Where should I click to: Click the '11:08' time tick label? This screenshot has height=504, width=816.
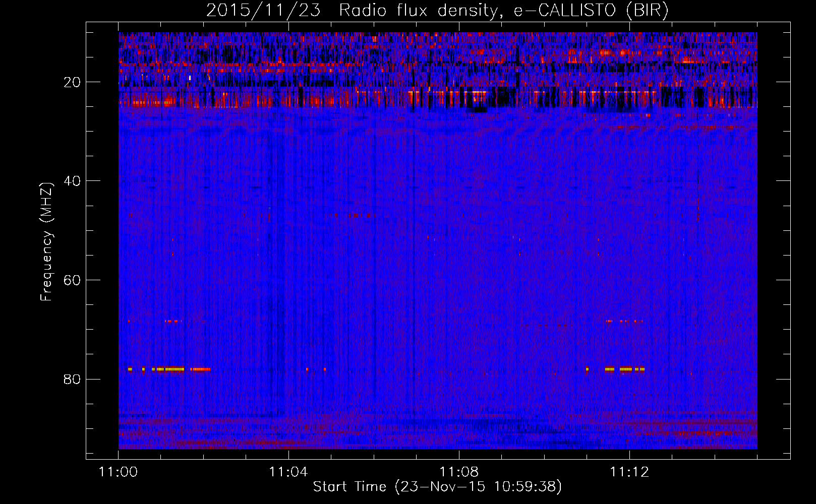(459, 472)
